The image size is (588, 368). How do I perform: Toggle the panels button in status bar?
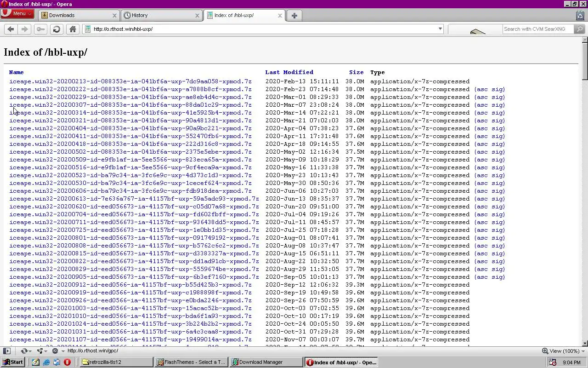6,351
